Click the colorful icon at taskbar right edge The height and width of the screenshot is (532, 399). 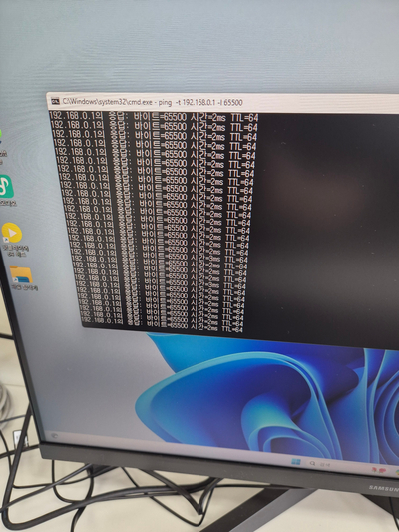pyautogui.click(x=397, y=473)
